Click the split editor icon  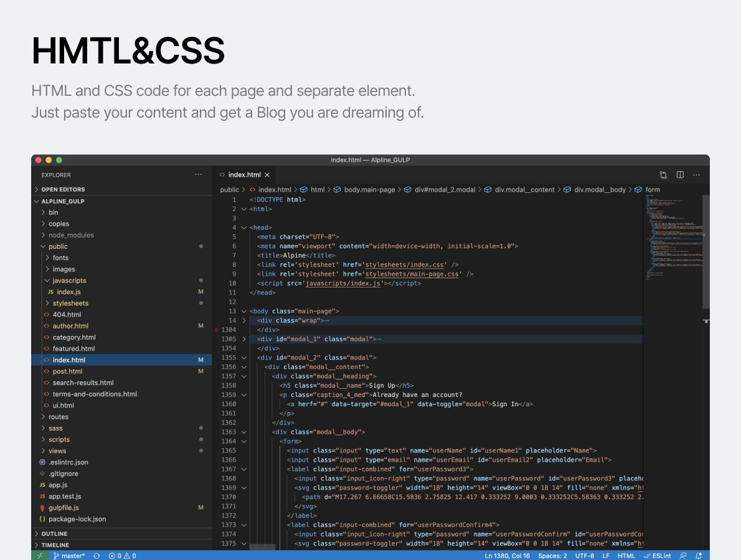(680, 175)
